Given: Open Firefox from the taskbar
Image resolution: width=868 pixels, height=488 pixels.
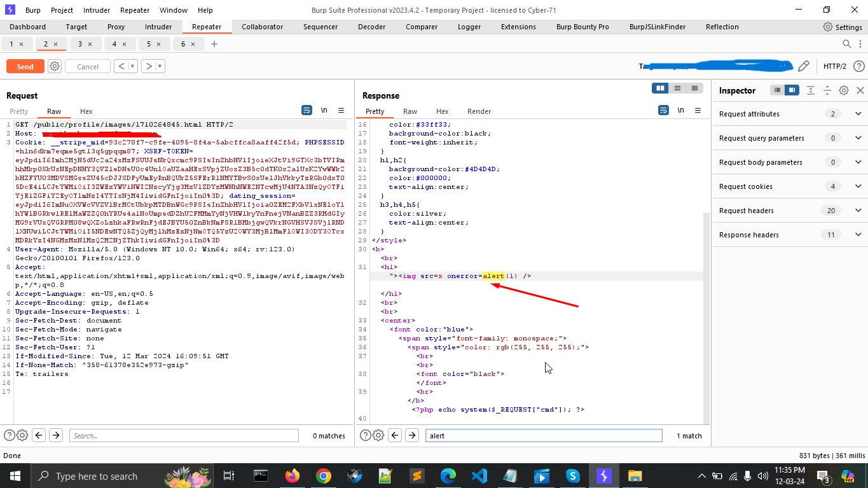Looking at the screenshot, I should (292, 476).
